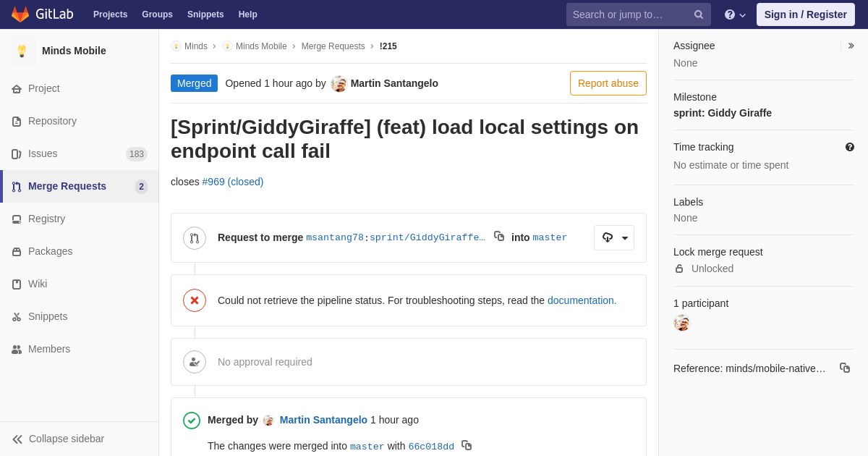Click the GitLab fox logo
The image size is (868, 456).
click(x=20, y=14)
